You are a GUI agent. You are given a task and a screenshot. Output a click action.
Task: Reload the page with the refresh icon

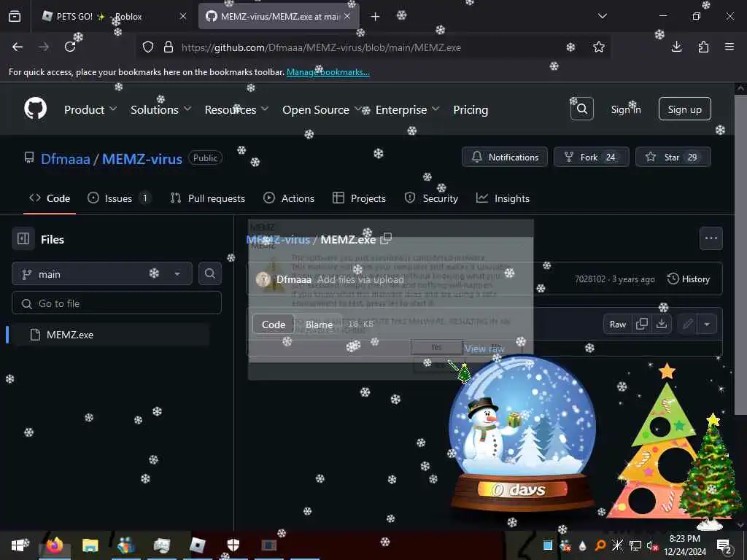[x=70, y=47]
